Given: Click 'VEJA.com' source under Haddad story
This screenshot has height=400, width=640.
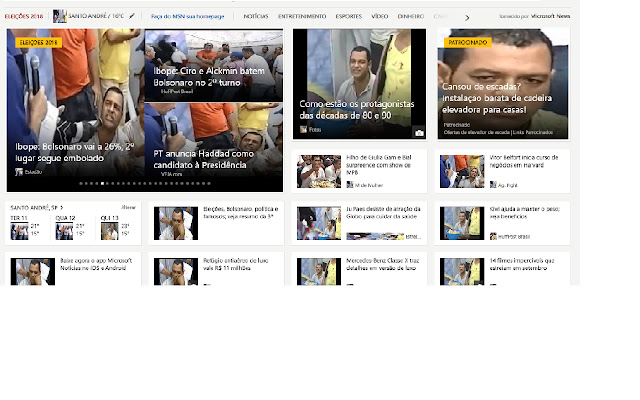Looking at the screenshot, I should coord(171,174).
